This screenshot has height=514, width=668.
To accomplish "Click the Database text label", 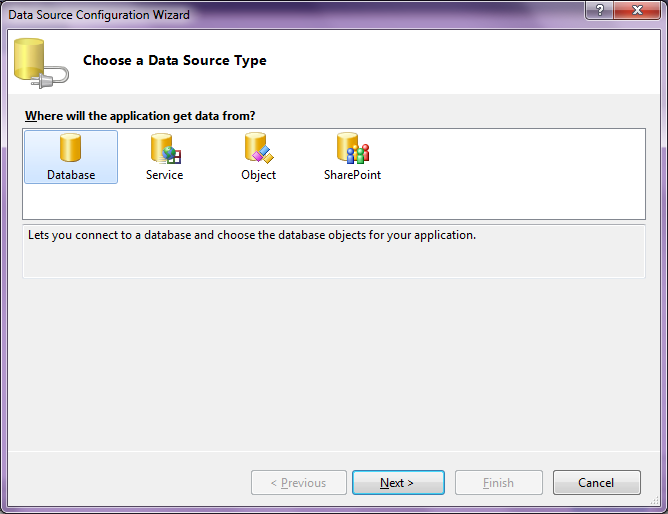I will (x=71, y=175).
